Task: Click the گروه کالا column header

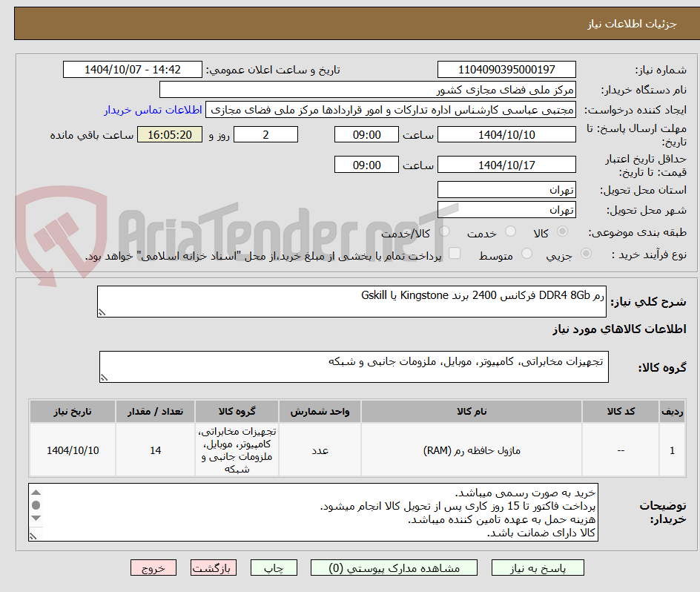Action: pyautogui.click(x=237, y=412)
